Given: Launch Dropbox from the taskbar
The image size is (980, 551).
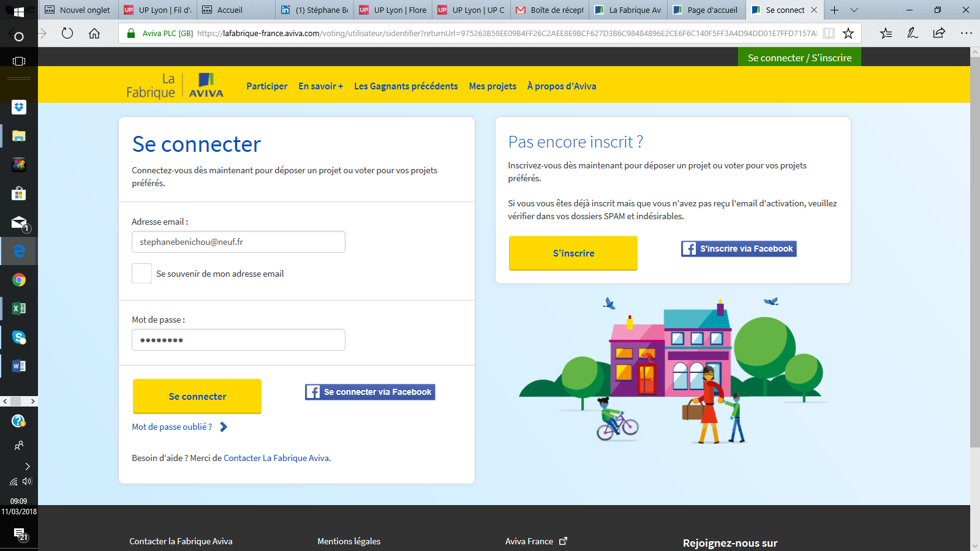Looking at the screenshot, I should [19, 107].
